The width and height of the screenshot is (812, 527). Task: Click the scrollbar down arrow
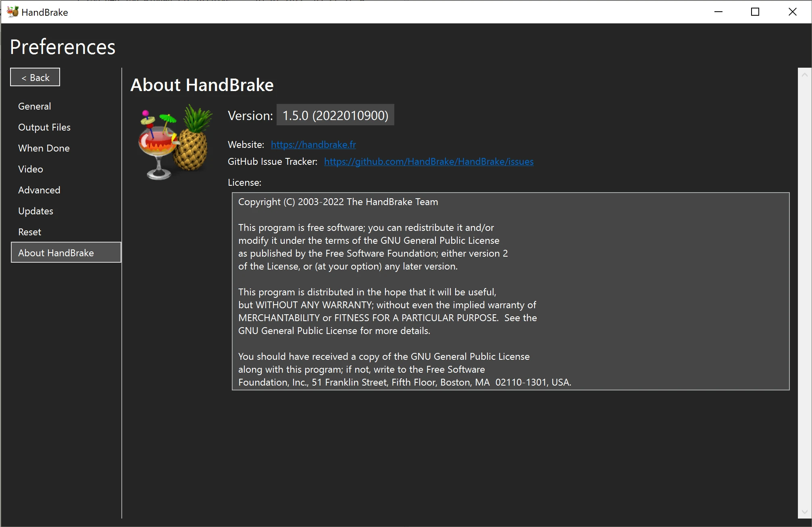pos(804,512)
